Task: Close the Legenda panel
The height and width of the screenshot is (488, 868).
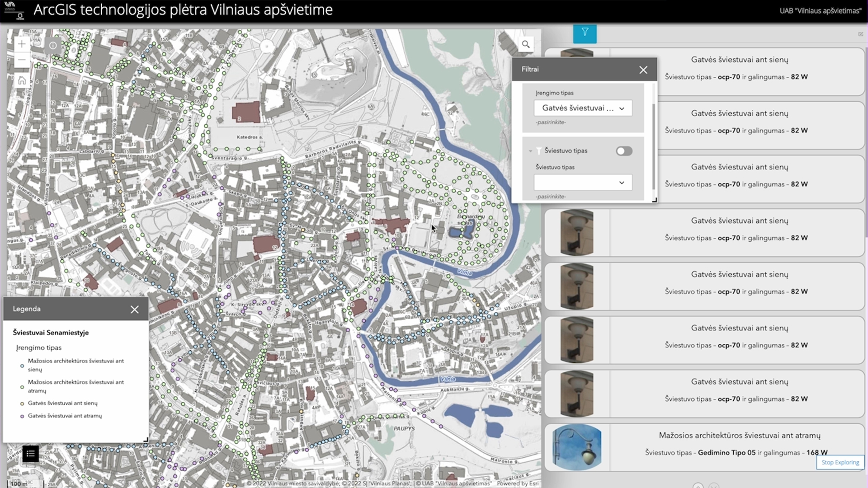Action: point(135,310)
